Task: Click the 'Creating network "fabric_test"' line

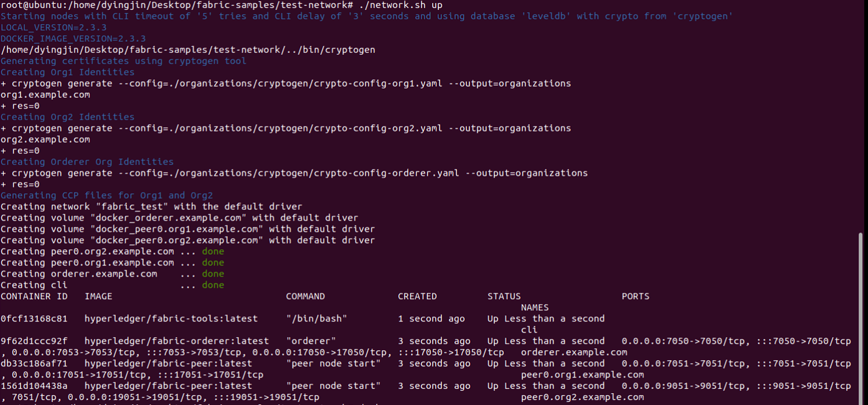Action: tap(151, 207)
